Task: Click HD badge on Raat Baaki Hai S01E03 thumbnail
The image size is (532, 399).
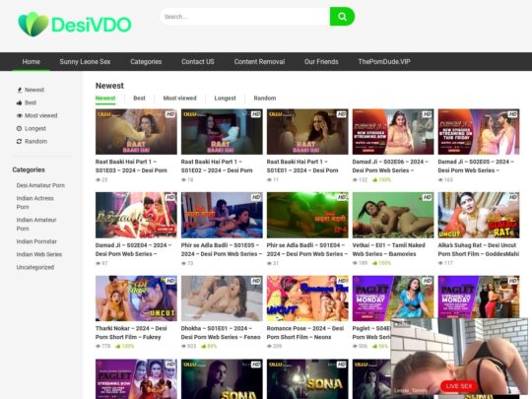Action: (170, 114)
